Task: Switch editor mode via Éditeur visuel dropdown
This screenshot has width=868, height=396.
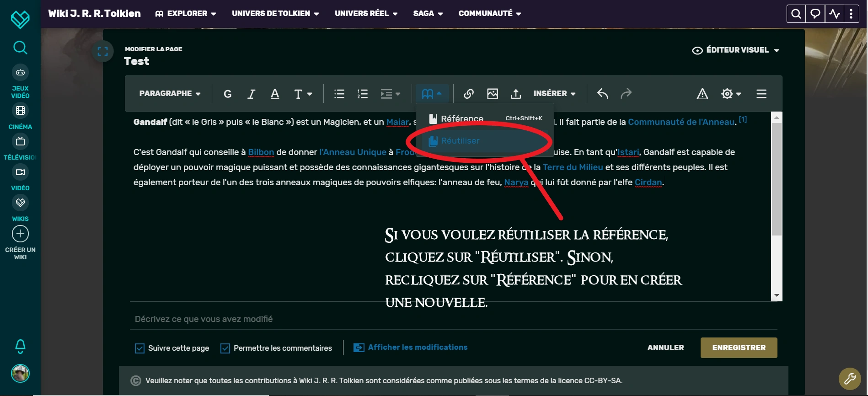Action: click(x=736, y=50)
